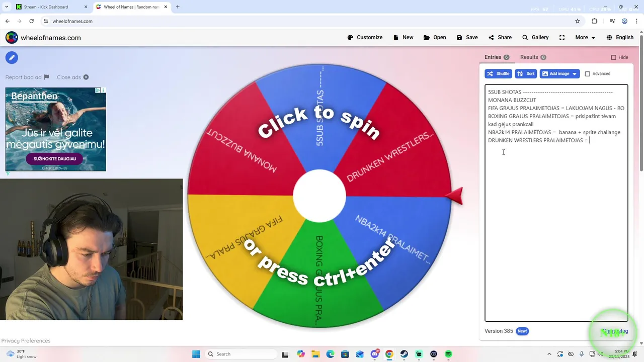Open Privacy Preferences link
Viewport: 644px width, 362px height.
[x=26, y=341]
